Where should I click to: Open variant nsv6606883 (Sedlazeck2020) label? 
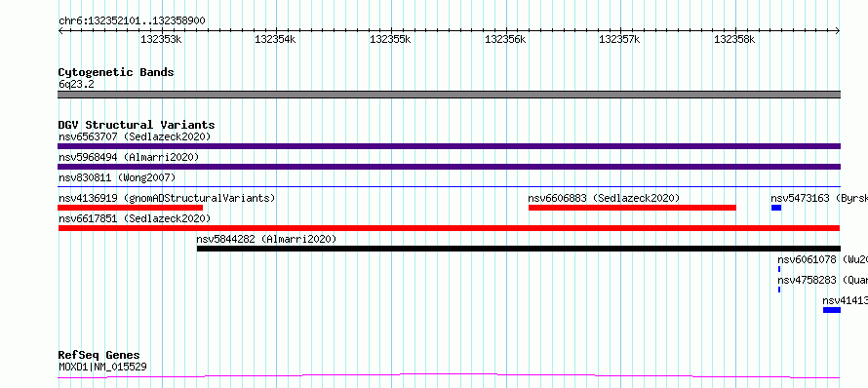[x=604, y=198]
